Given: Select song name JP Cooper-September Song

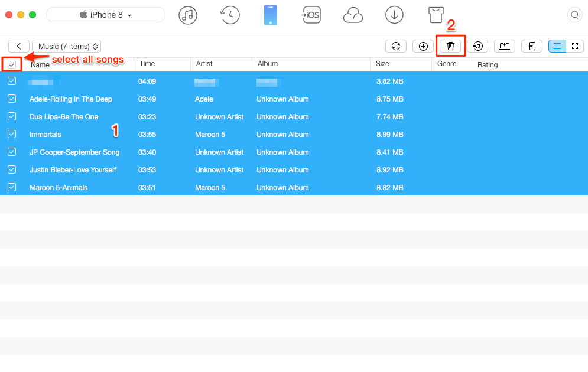Looking at the screenshot, I should click(x=74, y=152).
